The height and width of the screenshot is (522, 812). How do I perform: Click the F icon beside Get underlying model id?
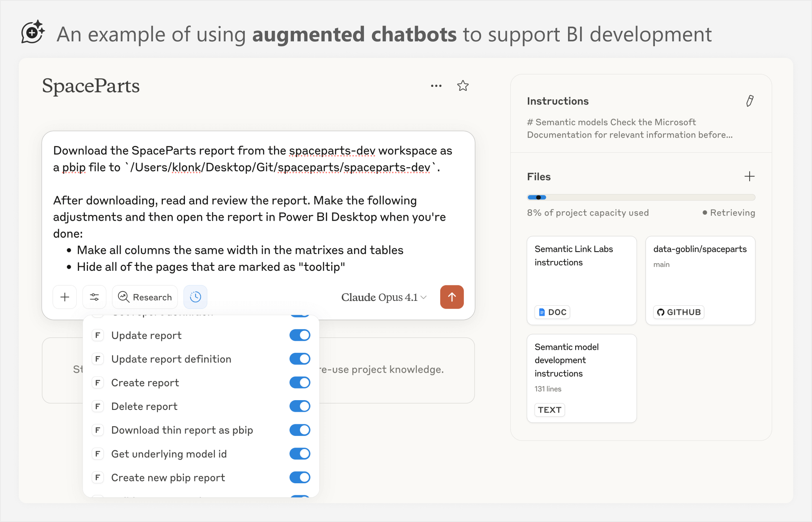(98, 454)
